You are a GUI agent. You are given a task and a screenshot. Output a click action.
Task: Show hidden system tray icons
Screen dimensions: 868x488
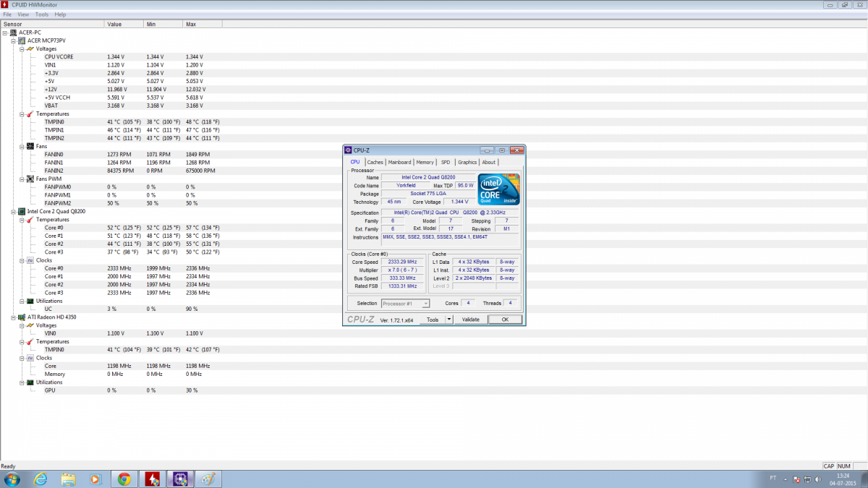(785, 479)
